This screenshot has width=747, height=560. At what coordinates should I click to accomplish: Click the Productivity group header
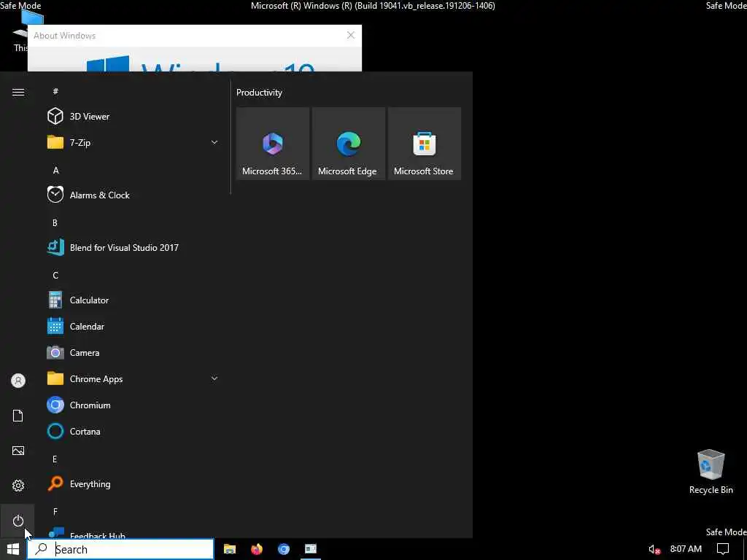259,93
